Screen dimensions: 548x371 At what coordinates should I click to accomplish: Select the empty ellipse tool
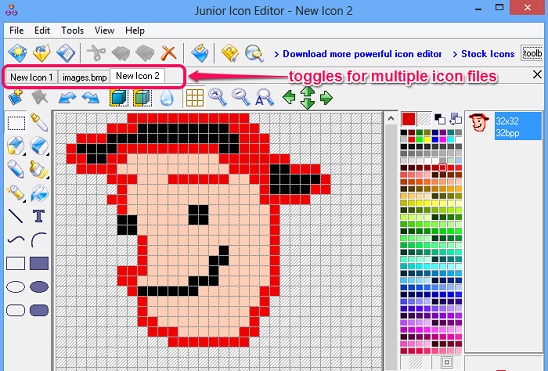[16, 287]
